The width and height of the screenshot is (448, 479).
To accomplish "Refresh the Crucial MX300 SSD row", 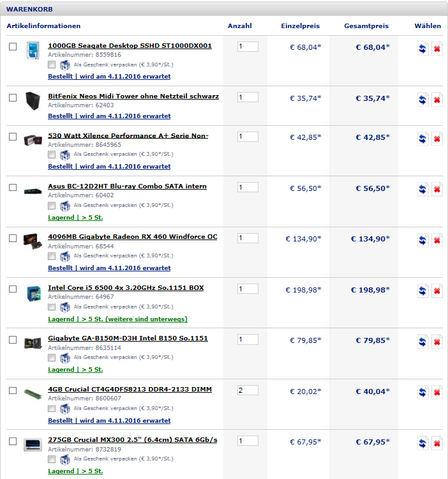I will [x=422, y=443].
